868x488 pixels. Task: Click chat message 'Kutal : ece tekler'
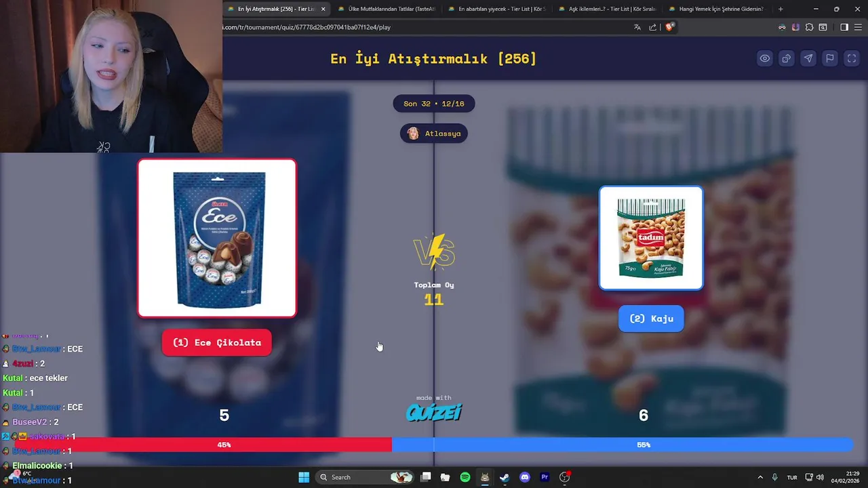click(35, 378)
